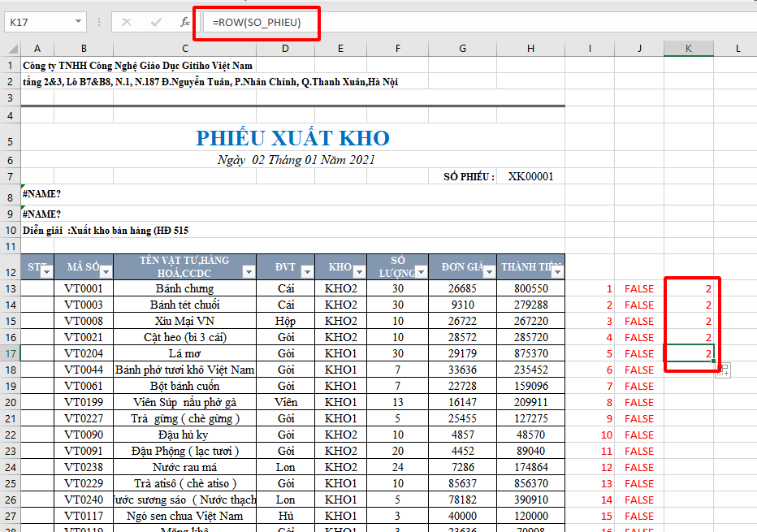Click the value 800550 in THÀNH TIỀN

(530, 288)
